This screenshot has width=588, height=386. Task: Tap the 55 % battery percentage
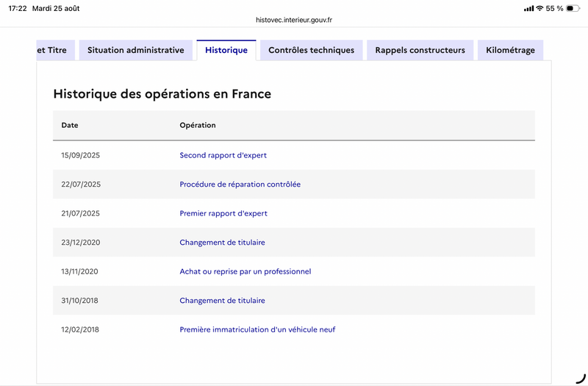tap(555, 8)
